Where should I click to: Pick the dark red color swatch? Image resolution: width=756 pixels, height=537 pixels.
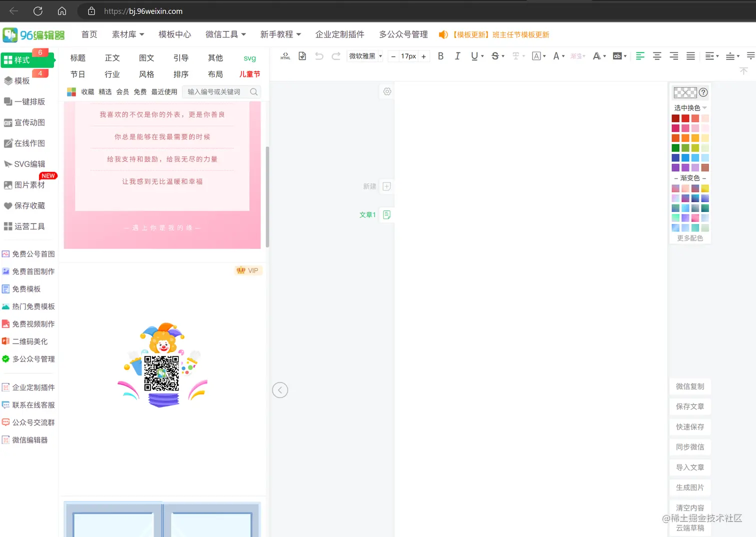(675, 118)
